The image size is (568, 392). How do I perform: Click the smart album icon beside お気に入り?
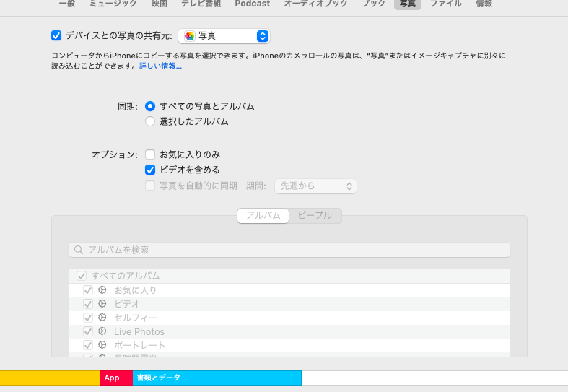(102, 289)
